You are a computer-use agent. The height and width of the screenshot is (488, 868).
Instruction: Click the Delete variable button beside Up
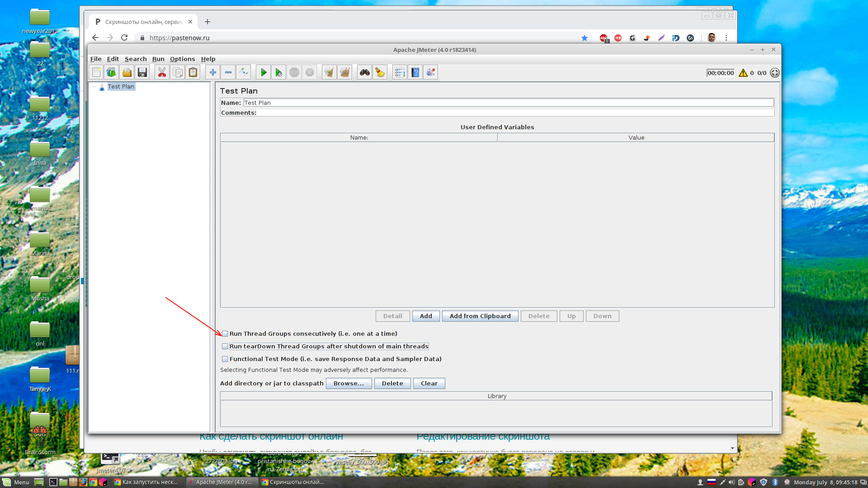pos(539,316)
